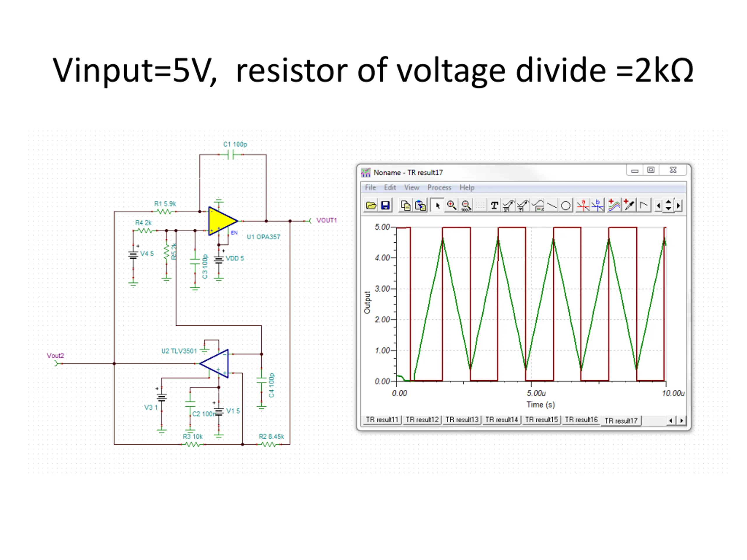Screen dimensions: 747x560
Task: Select the circle drawing tool
Action: [x=566, y=205]
